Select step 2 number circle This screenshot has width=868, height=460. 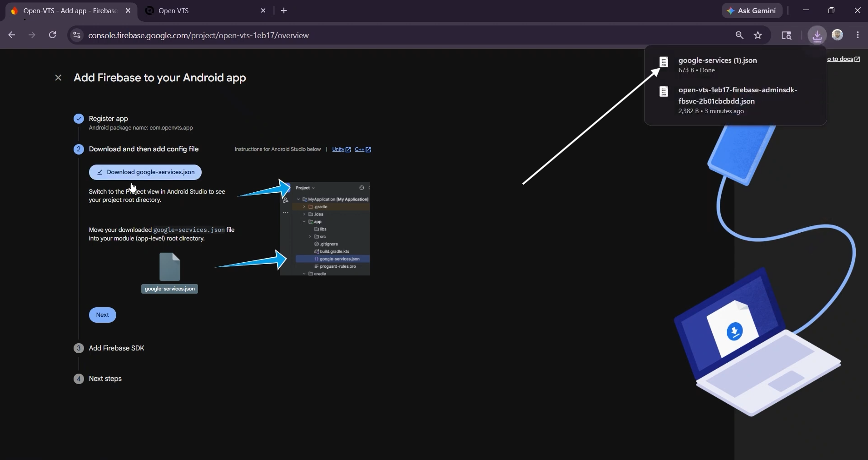79,149
